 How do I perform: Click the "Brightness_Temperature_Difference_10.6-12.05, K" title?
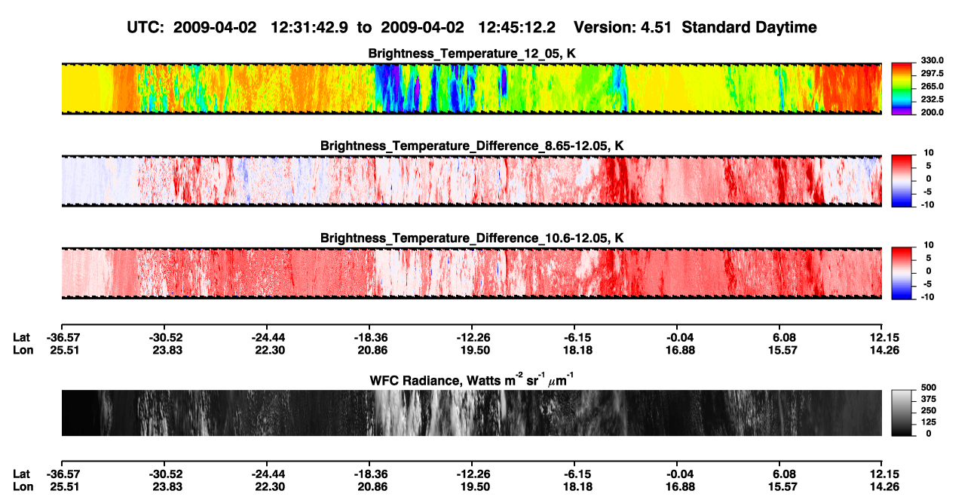tap(472, 238)
